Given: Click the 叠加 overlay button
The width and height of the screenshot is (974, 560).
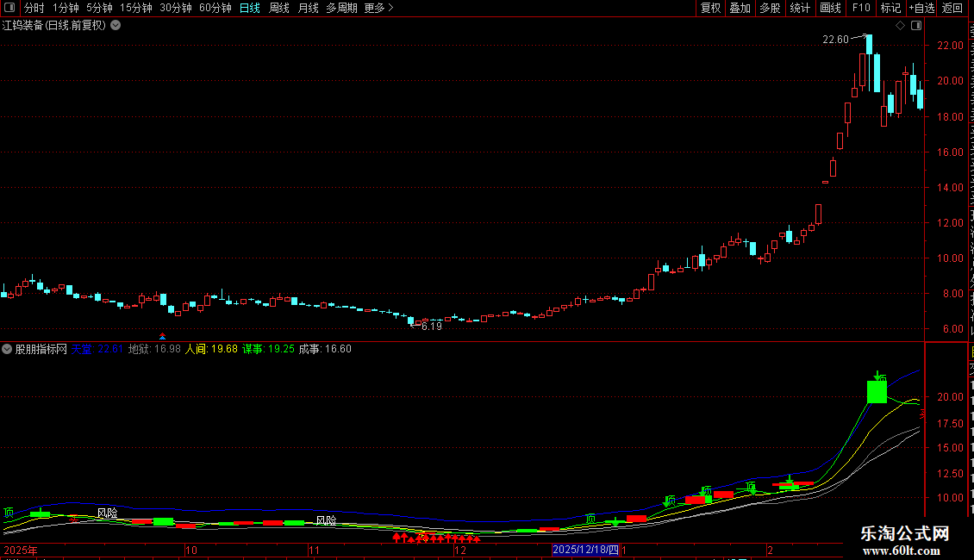Looking at the screenshot, I should click(x=740, y=8).
